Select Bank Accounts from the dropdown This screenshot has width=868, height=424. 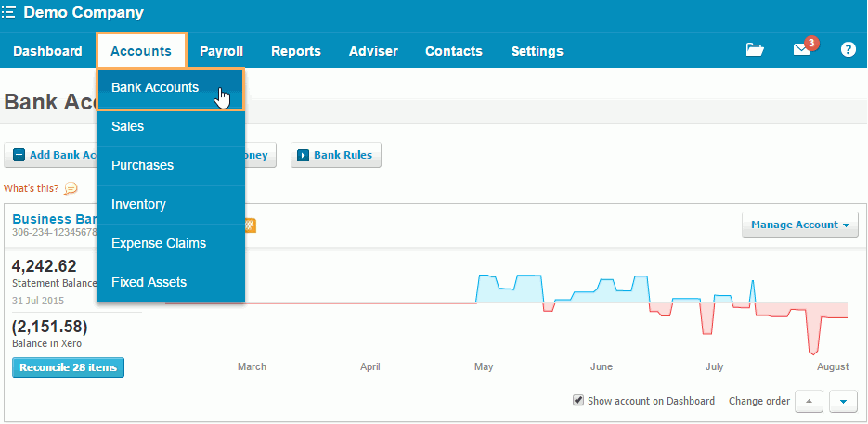171,88
